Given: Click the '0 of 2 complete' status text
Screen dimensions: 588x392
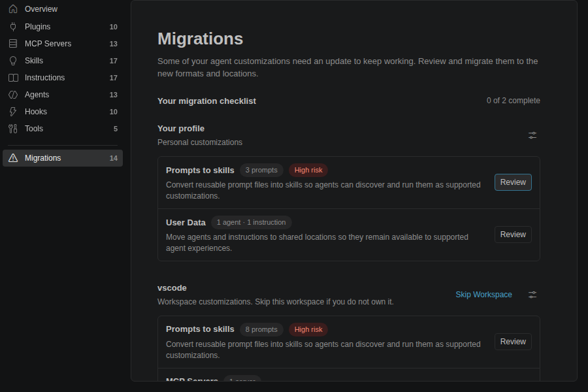Looking at the screenshot, I should click(x=513, y=101).
